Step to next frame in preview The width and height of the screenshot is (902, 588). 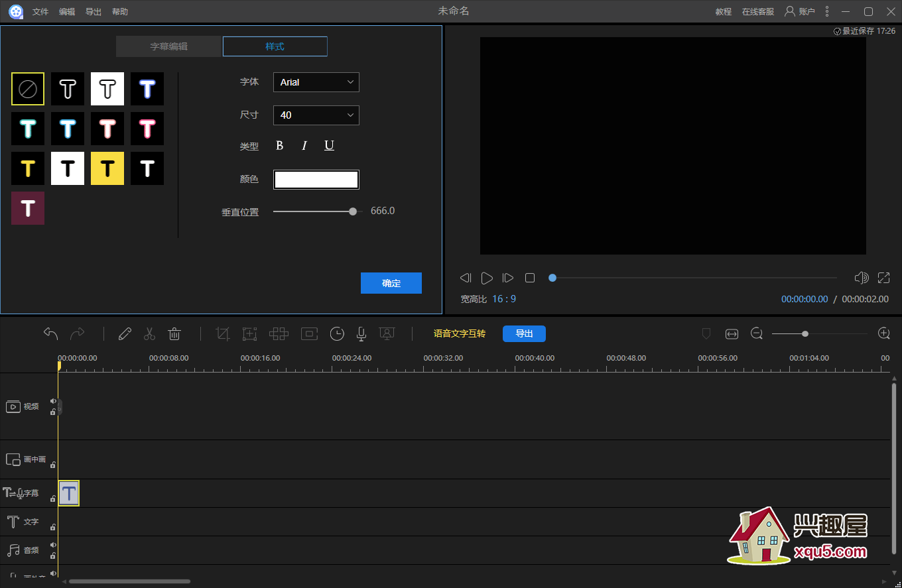point(508,278)
